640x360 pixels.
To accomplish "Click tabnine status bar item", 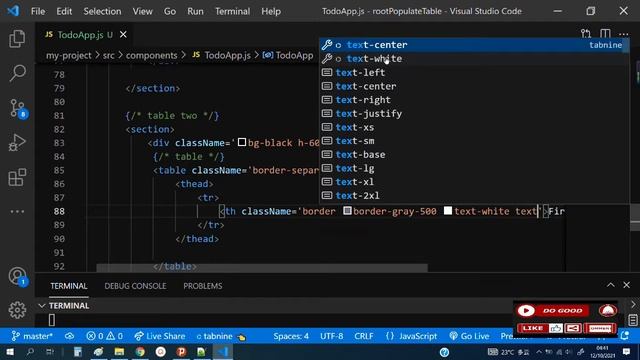I will [221, 336].
